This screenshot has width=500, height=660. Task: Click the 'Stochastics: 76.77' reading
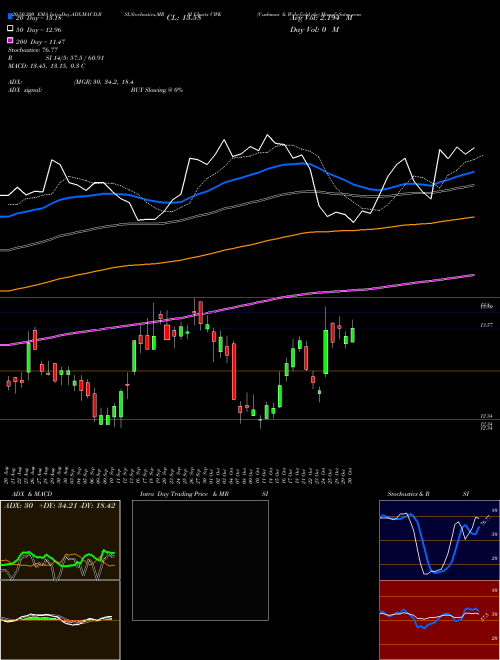pyautogui.click(x=33, y=50)
